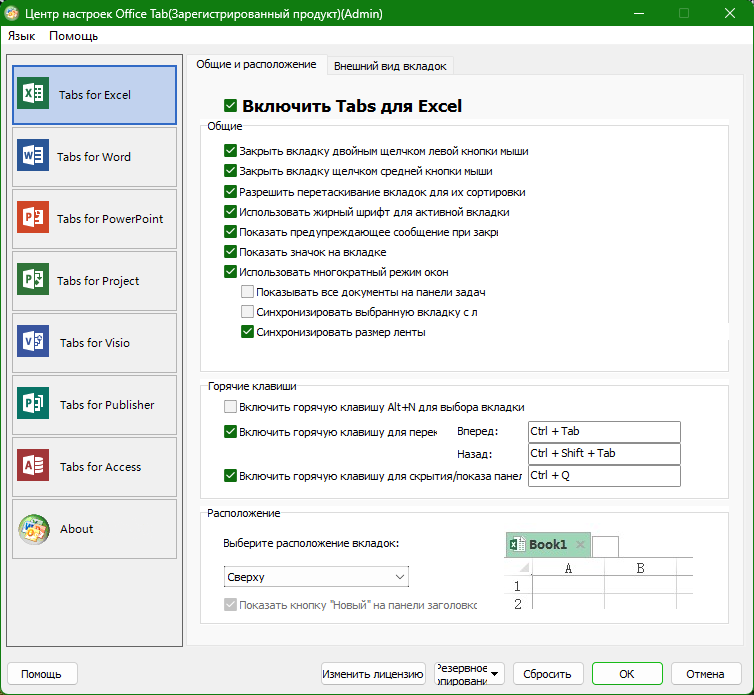The image size is (754, 695).
Task: Expand the Сверху tab position dropdown
Action: [316, 577]
